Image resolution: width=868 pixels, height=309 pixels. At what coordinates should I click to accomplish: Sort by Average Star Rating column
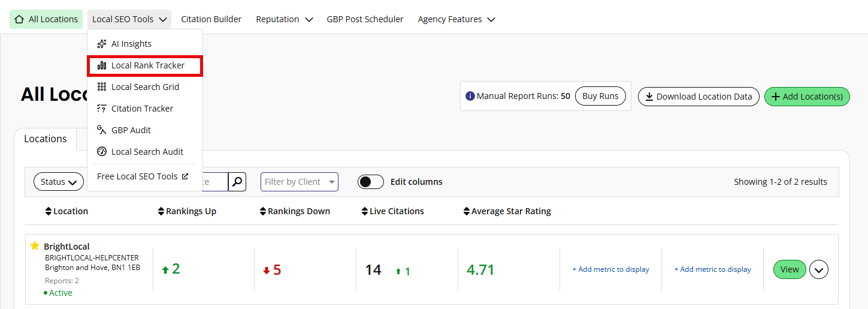point(507,211)
